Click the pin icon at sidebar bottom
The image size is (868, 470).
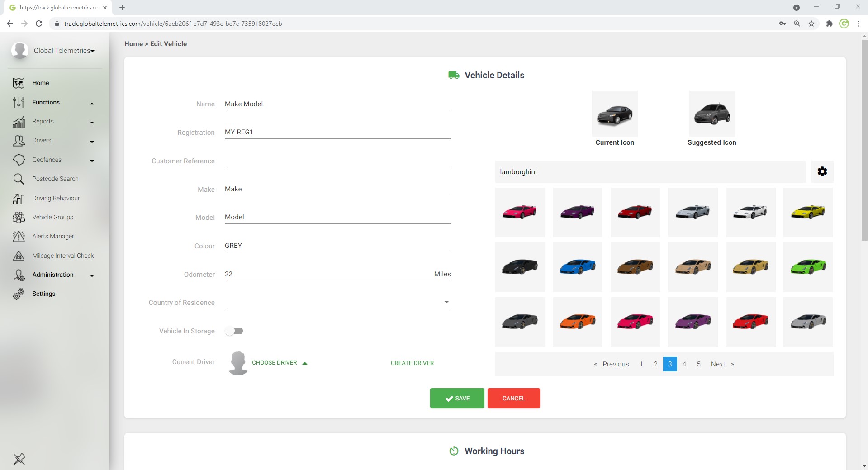(19, 459)
